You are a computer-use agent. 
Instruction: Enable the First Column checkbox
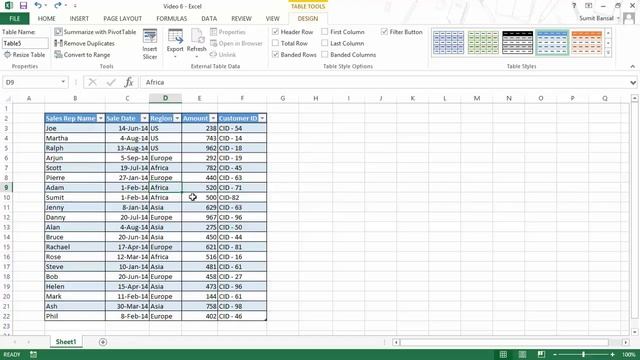point(324,31)
